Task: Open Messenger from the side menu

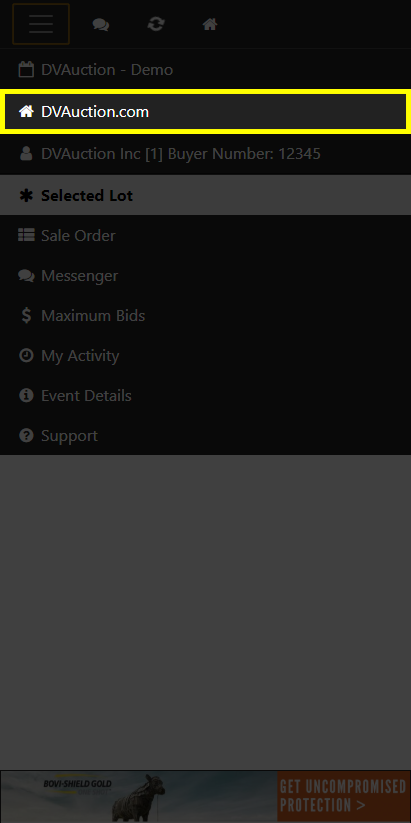Action: point(205,276)
